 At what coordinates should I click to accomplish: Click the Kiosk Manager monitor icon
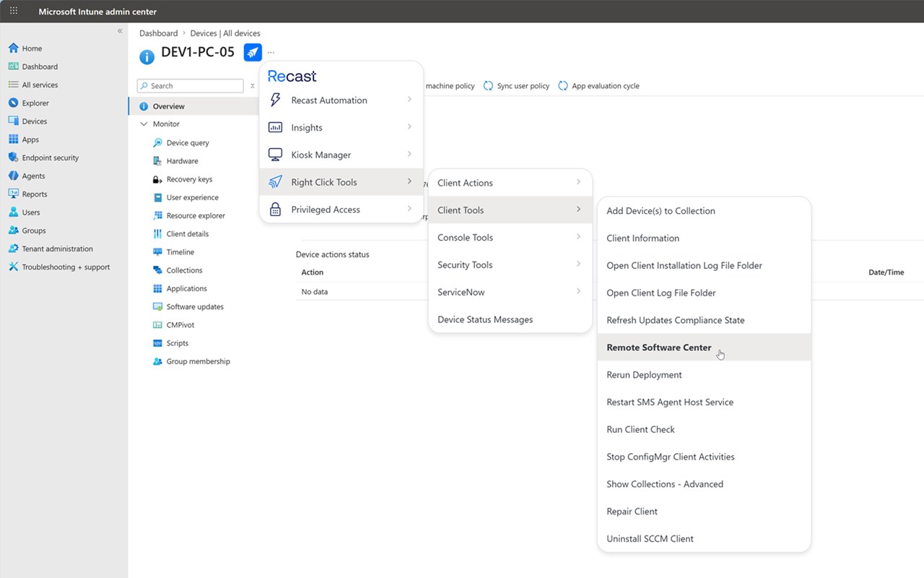275,155
